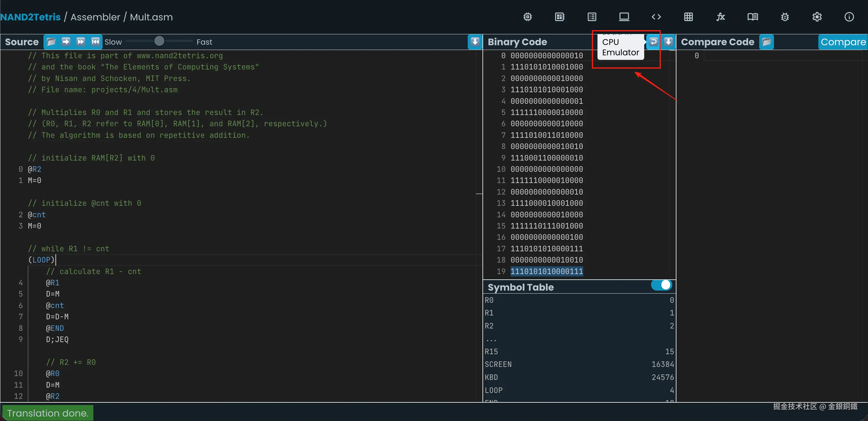The width and height of the screenshot is (868, 421).
Task: Open settings gear in header
Action: click(817, 17)
